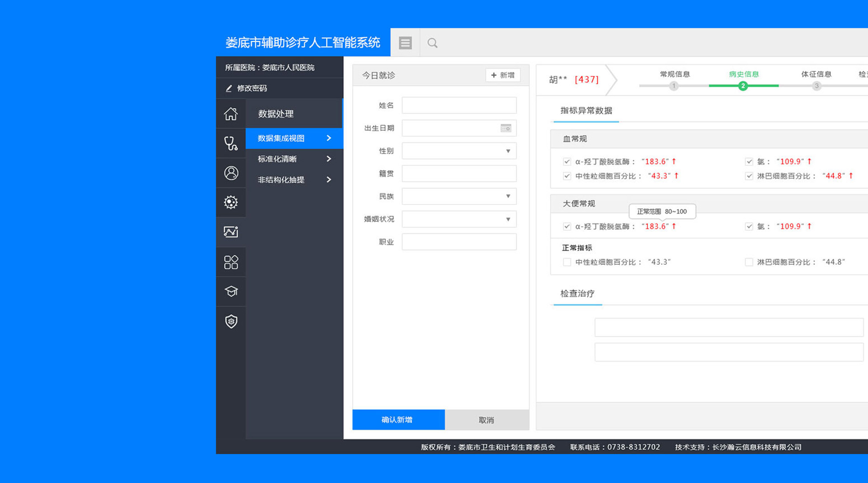Select the stethoscope icon in sidebar

(x=231, y=143)
